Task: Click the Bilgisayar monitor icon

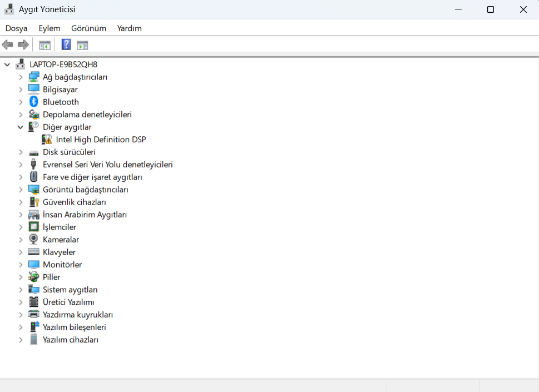Action: pyautogui.click(x=34, y=90)
